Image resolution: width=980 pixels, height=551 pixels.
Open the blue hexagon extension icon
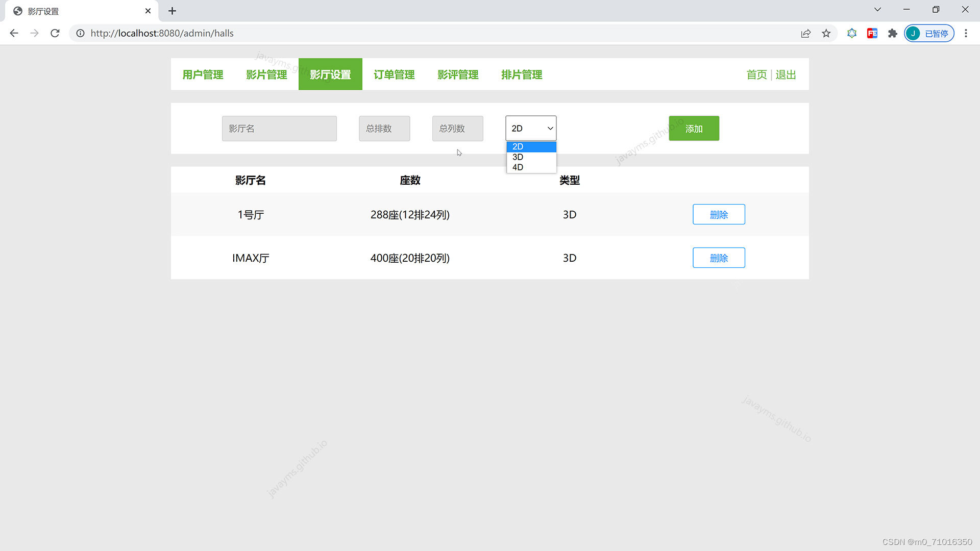[852, 33]
